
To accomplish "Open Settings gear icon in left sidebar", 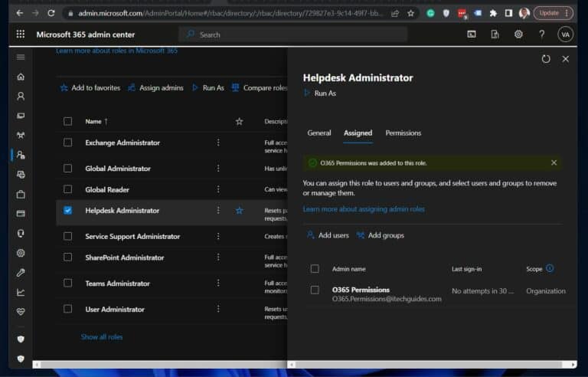I will point(21,253).
